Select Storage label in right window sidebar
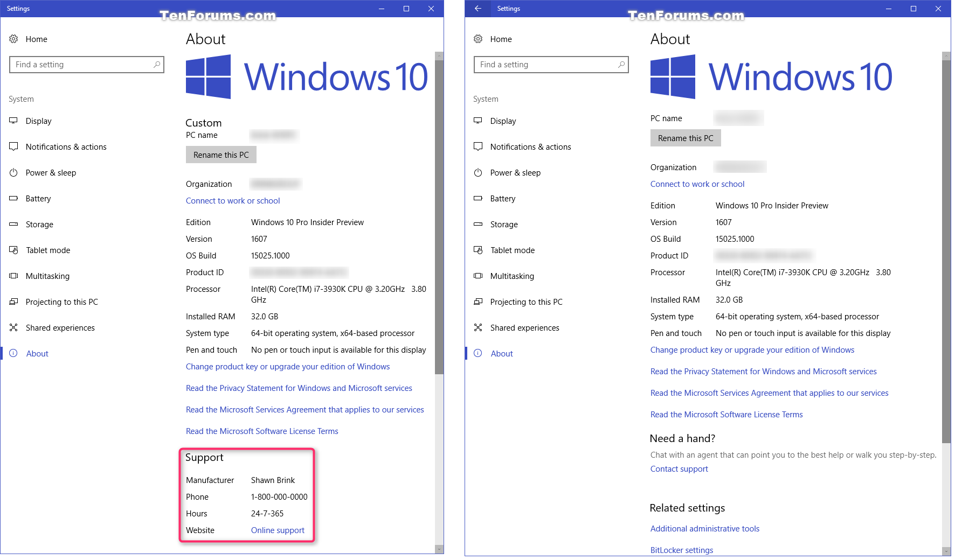The height and width of the screenshot is (560, 955). click(504, 225)
